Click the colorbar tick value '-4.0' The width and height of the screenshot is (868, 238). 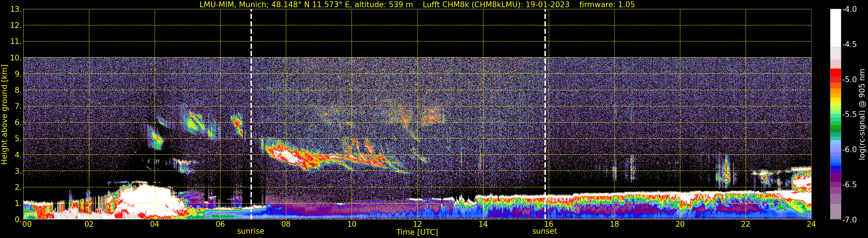click(x=849, y=10)
